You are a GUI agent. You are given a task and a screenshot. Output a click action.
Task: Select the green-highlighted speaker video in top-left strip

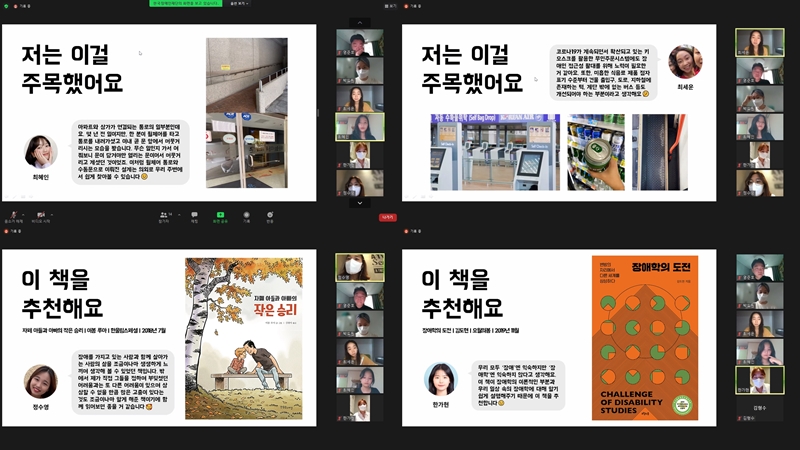pyautogui.click(x=360, y=127)
